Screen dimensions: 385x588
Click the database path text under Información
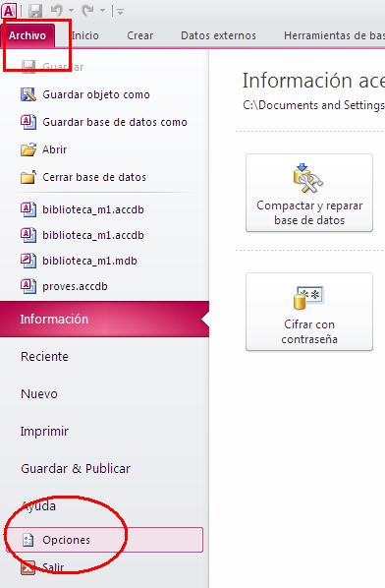[314, 105]
